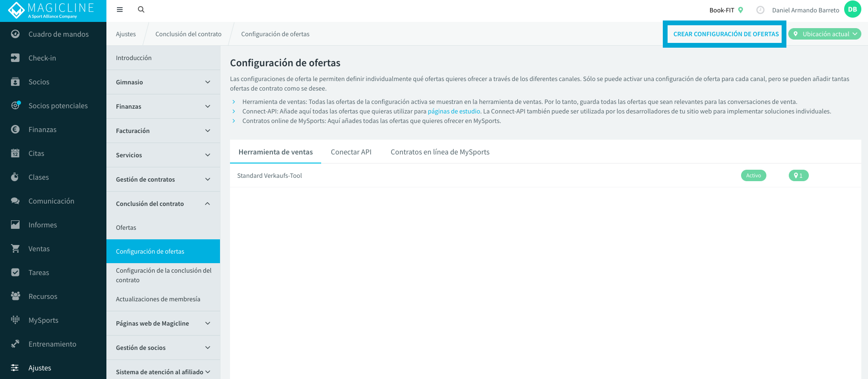Screen dimensions: 868x379
Task: Expand Páginas web de Magicline section
Action: coord(163,323)
